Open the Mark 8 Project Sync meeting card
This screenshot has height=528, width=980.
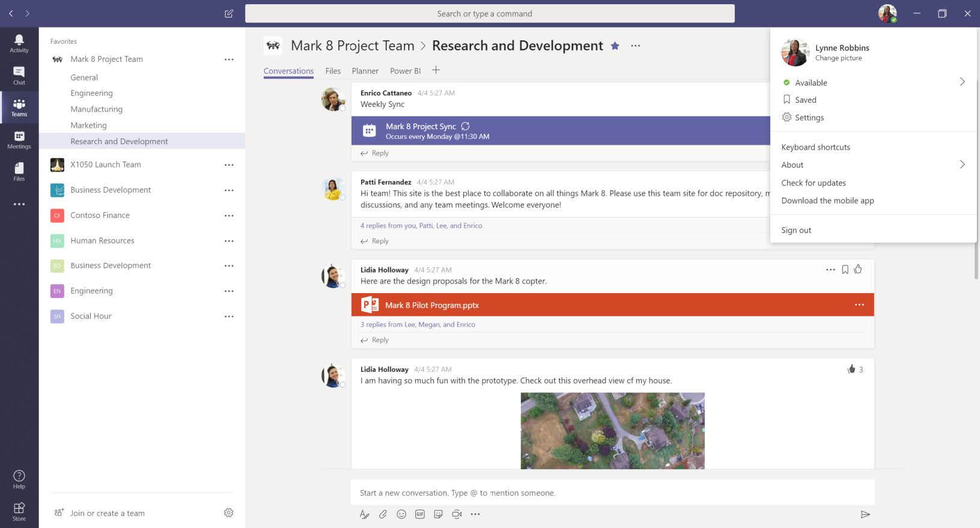coord(561,130)
